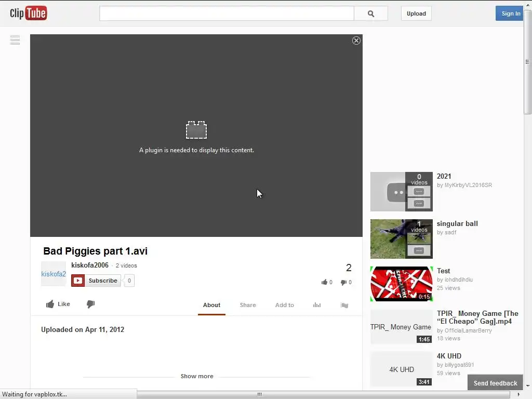The image size is (532, 399).
Task: Click the missing plugin puzzle icon
Action: pyautogui.click(x=196, y=130)
